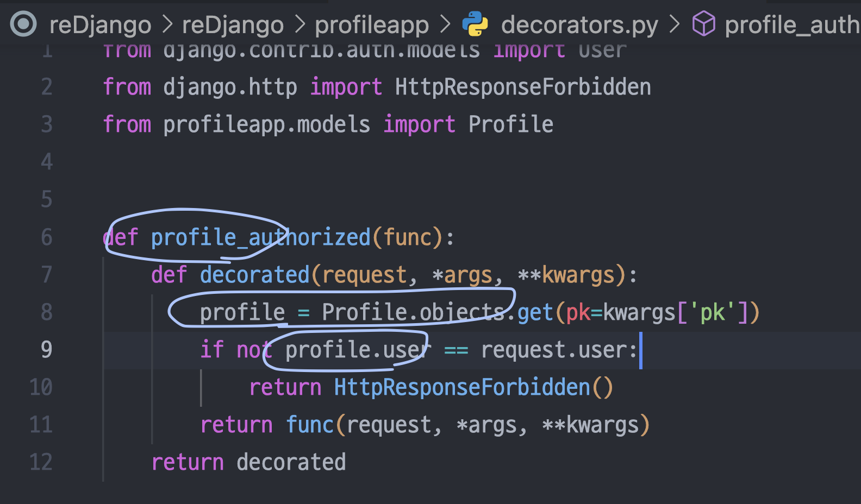This screenshot has height=504, width=861.
Task: Click HttpResponseForbidden() call on line 10
Action: click(x=473, y=387)
